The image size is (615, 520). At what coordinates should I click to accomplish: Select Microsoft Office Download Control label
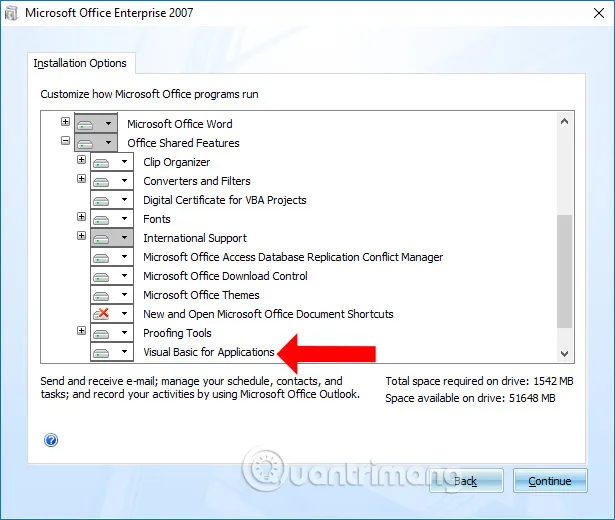[x=225, y=276]
